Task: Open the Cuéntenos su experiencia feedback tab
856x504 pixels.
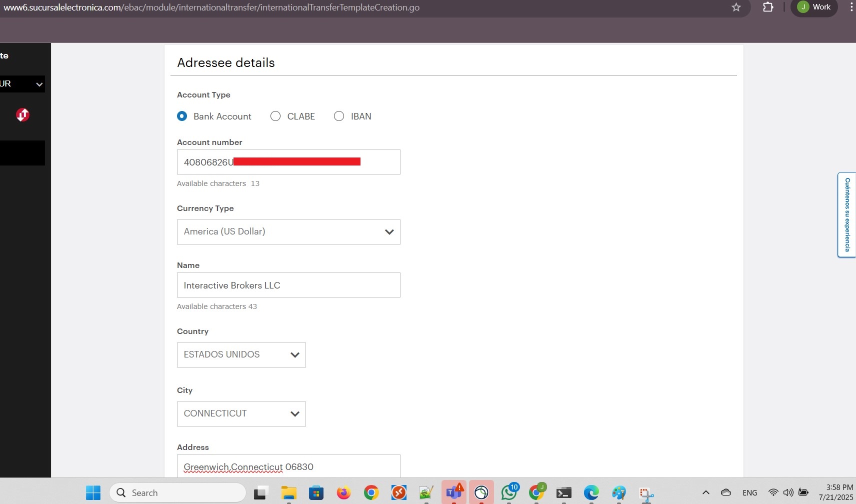Action: [847, 215]
